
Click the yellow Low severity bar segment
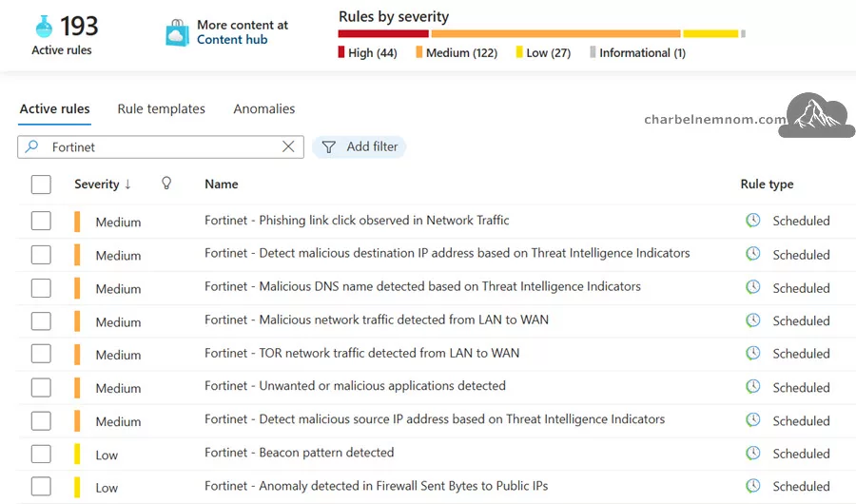coord(710,34)
